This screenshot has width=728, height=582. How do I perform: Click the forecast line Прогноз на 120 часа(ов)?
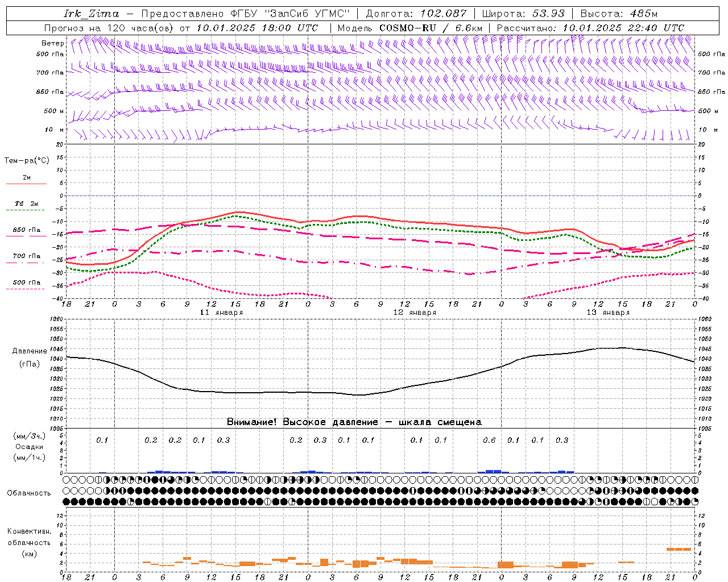[x=110, y=28]
